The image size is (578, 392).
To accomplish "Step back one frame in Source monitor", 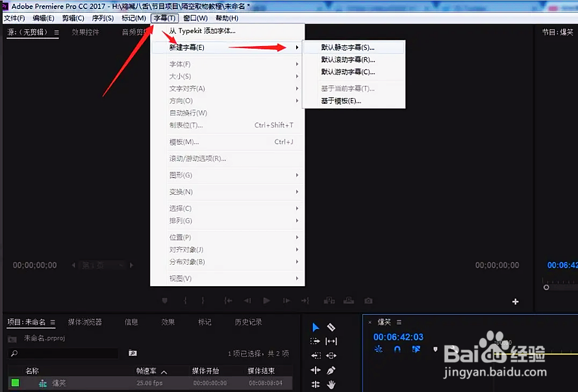I will [247, 300].
